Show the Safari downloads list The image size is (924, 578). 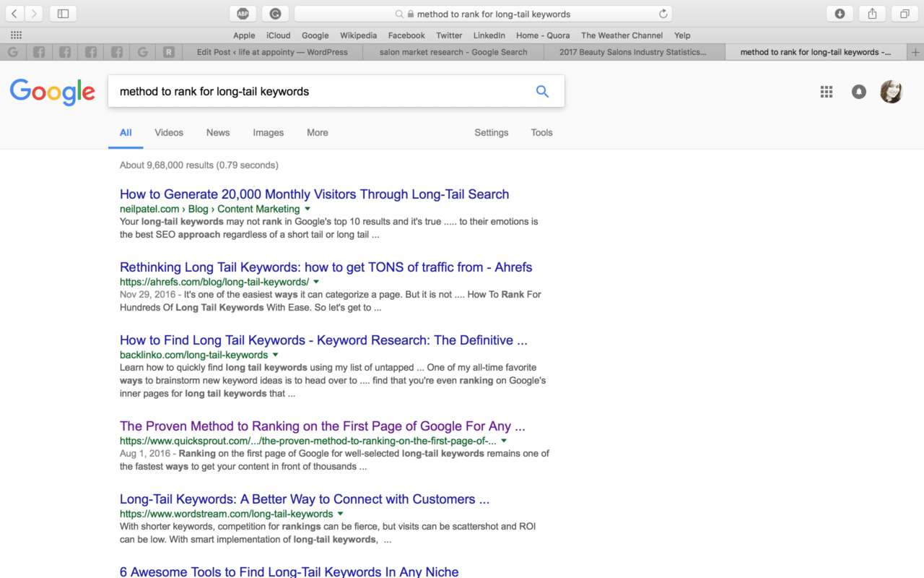840,14
